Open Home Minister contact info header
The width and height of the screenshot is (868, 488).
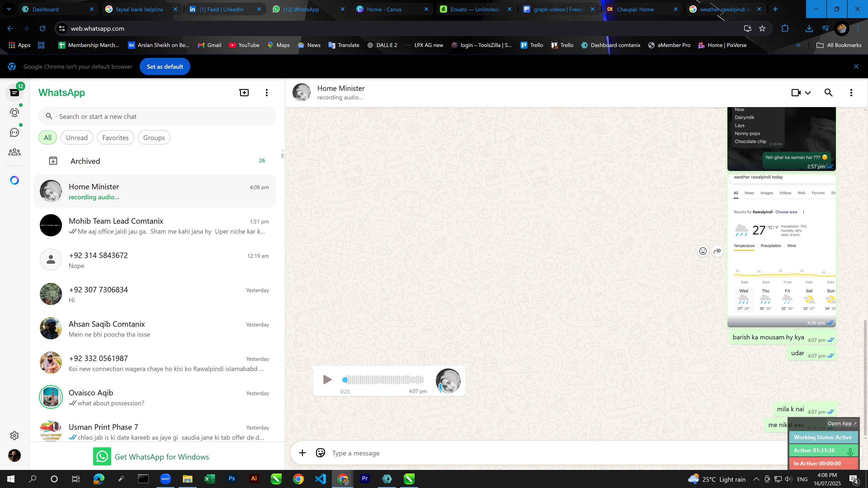[341, 92]
